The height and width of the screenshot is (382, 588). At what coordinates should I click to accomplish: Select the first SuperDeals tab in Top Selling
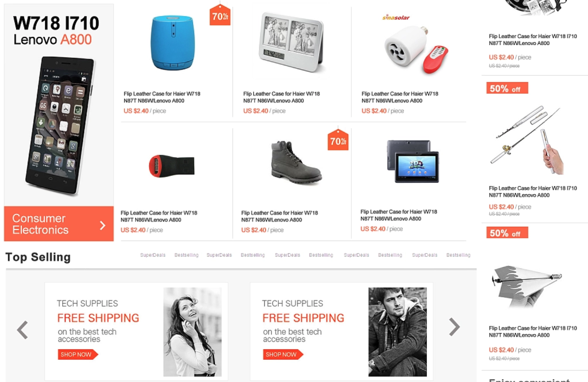click(x=153, y=255)
